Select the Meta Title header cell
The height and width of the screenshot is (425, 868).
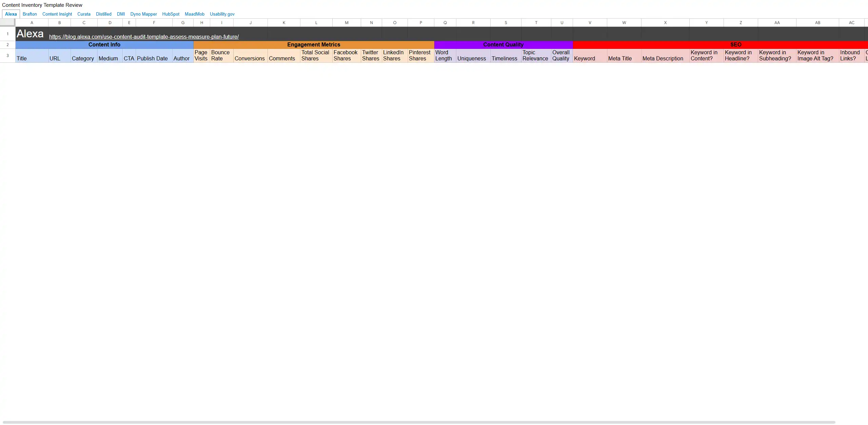pos(624,56)
